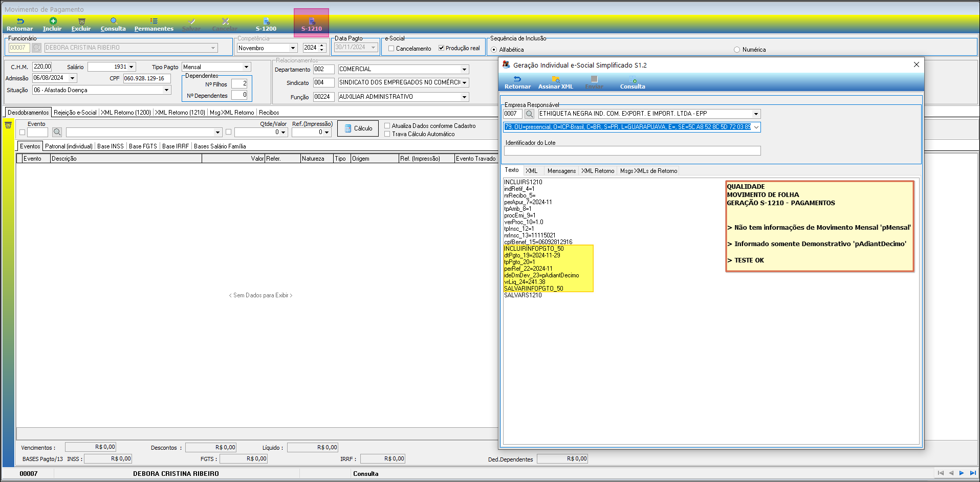Viewport: 980px width, 482px height.
Task: Open the XML tab in dialog
Action: 532,171
